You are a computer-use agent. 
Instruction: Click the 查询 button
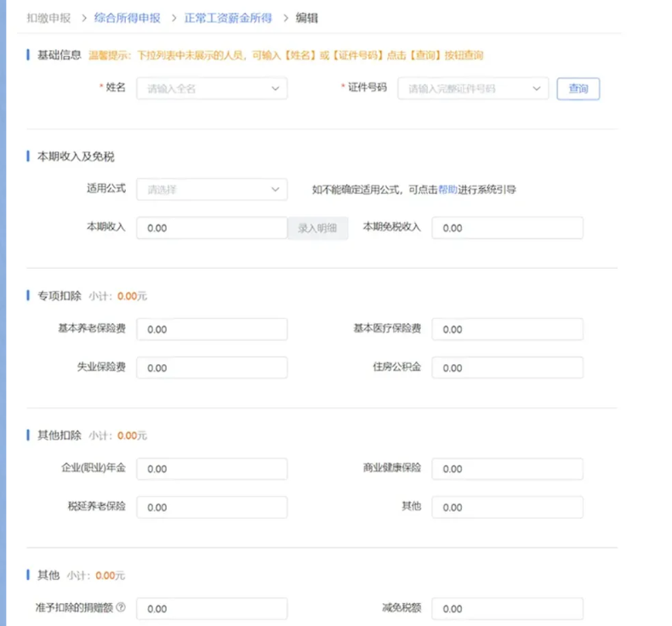click(578, 88)
